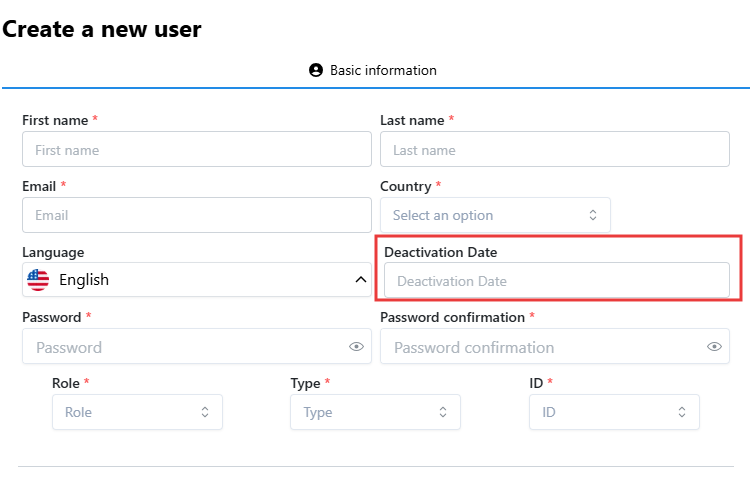Expand the Role dropdown
Screen dimensions: 754x483
click(x=137, y=412)
